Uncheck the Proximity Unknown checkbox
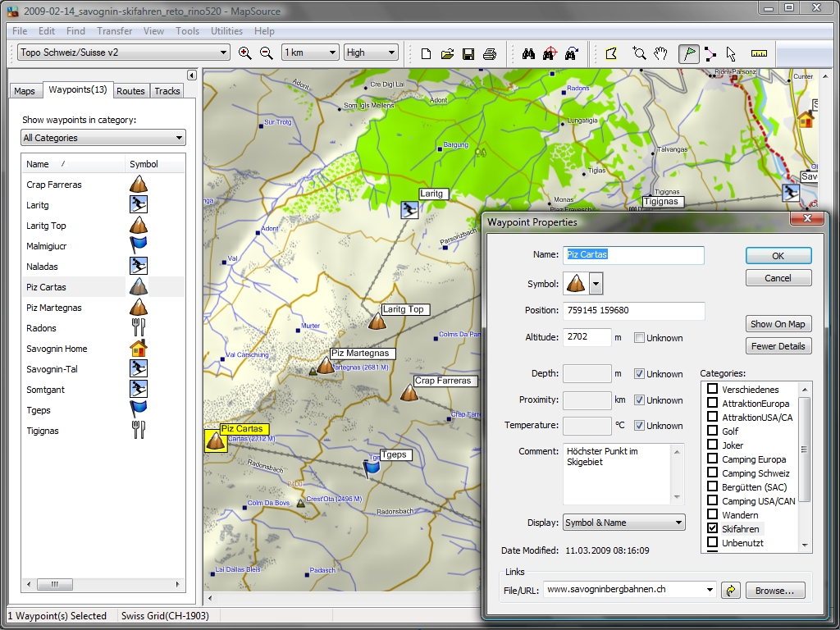 [639, 400]
